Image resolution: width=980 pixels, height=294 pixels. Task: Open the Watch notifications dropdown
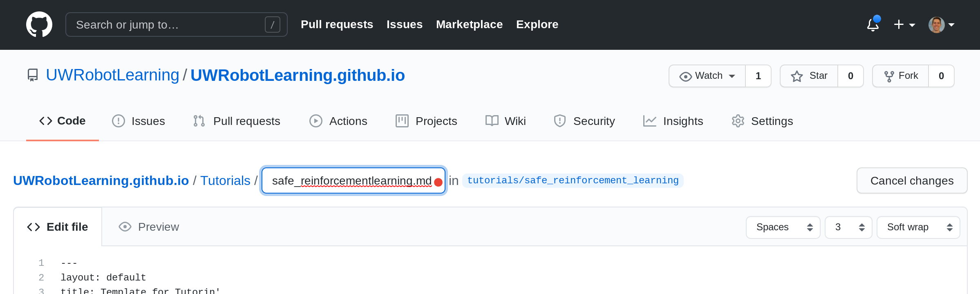coord(707,76)
